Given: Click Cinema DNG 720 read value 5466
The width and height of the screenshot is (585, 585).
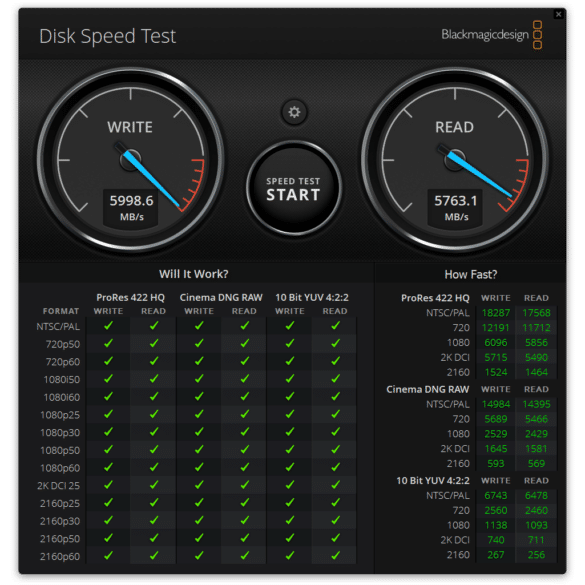Looking at the screenshot, I should click(536, 419).
